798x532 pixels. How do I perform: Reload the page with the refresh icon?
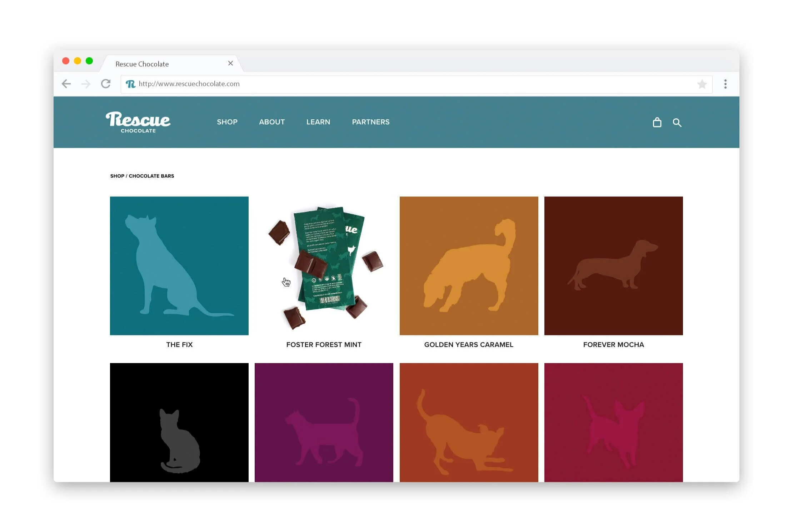(106, 84)
